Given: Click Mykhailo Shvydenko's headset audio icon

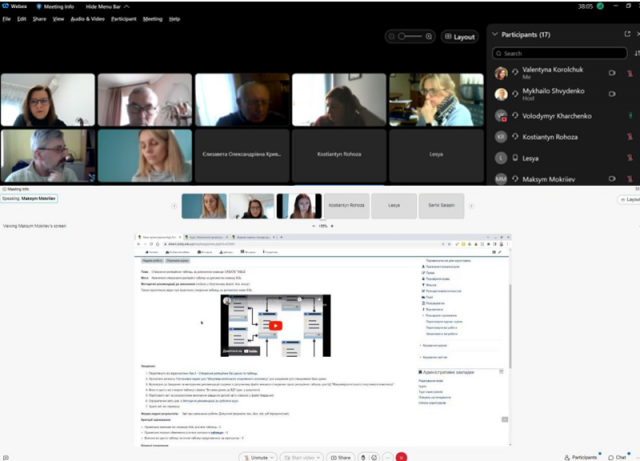Looking at the screenshot, I should tap(515, 94).
